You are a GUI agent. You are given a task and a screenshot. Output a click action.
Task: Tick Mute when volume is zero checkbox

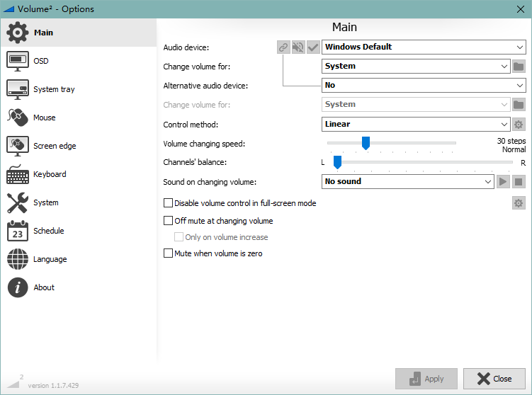[x=169, y=253]
